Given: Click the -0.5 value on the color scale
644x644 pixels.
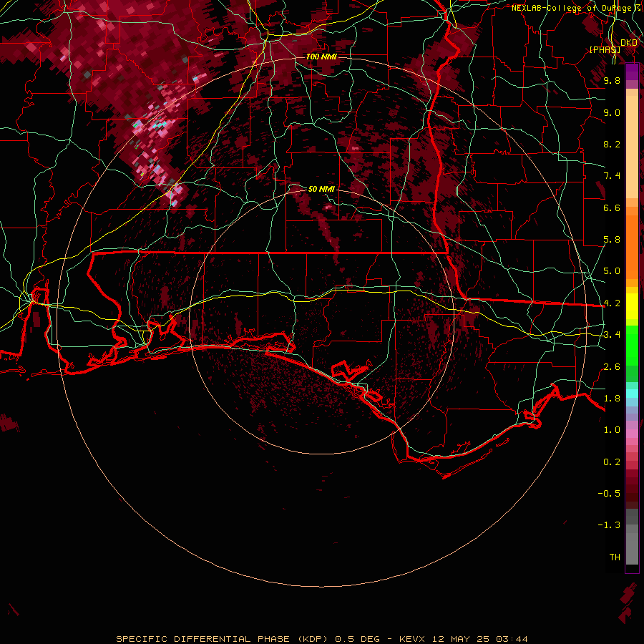Looking at the screenshot, I should pyautogui.click(x=609, y=494).
